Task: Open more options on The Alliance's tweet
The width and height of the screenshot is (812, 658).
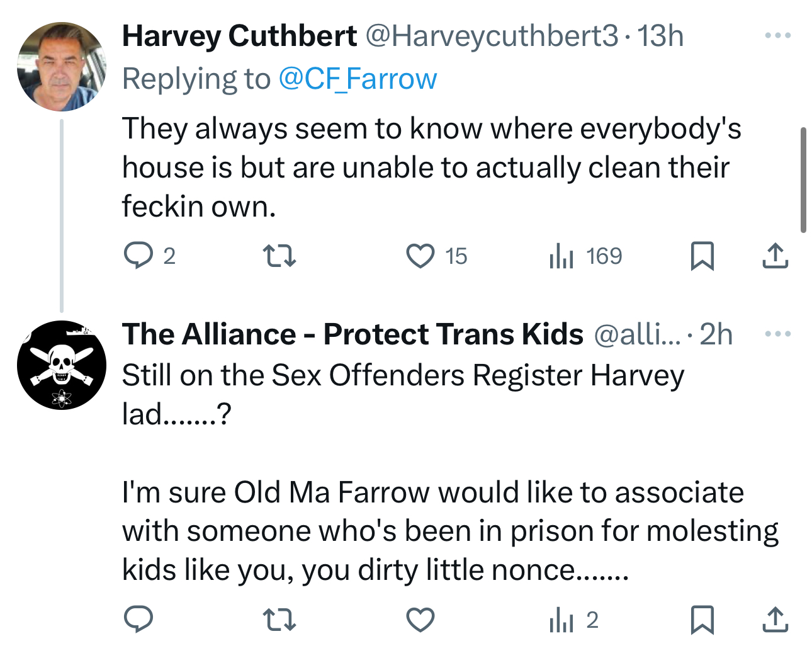Action: pyautogui.click(x=777, y=334)
